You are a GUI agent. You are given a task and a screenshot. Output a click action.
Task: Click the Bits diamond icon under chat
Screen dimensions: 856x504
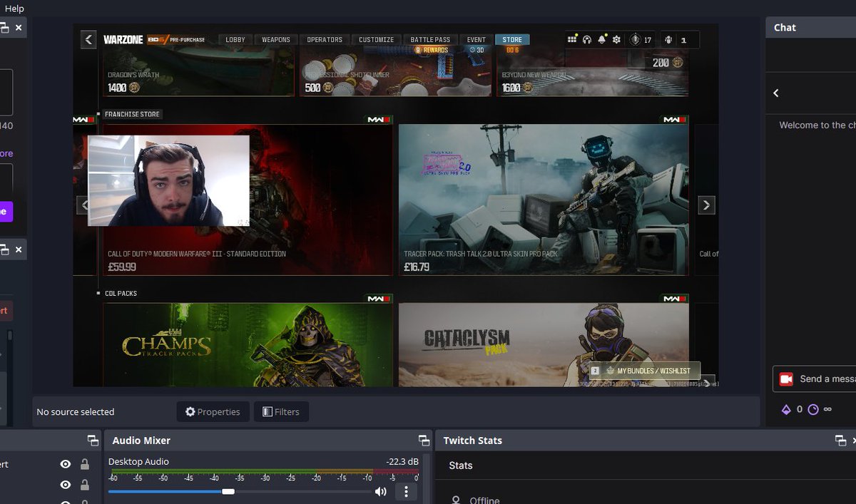click(x=786, y=409)
